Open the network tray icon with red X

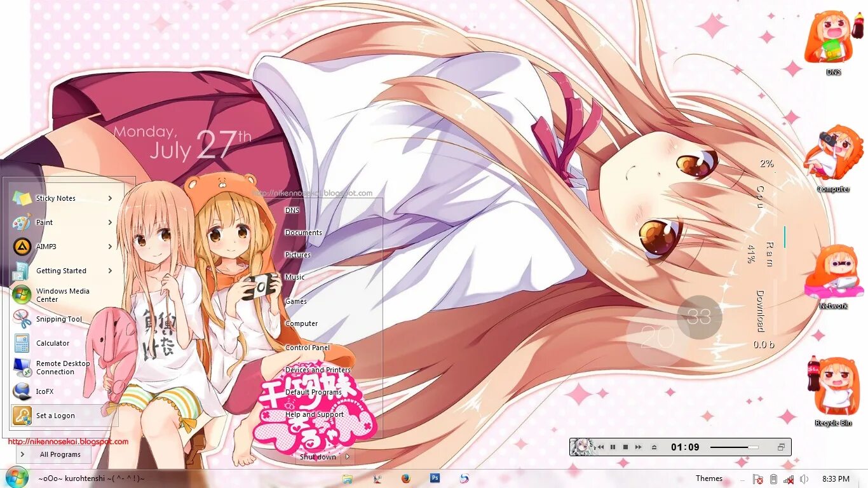(789, 479)
